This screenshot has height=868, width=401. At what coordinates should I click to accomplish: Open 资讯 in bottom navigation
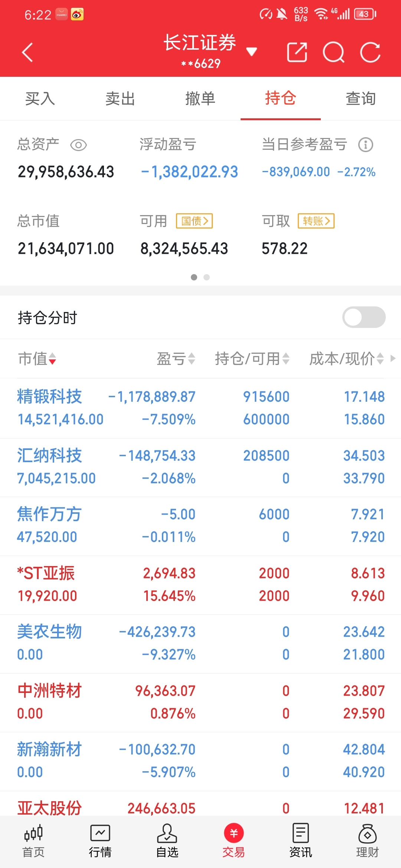point(301,841)
